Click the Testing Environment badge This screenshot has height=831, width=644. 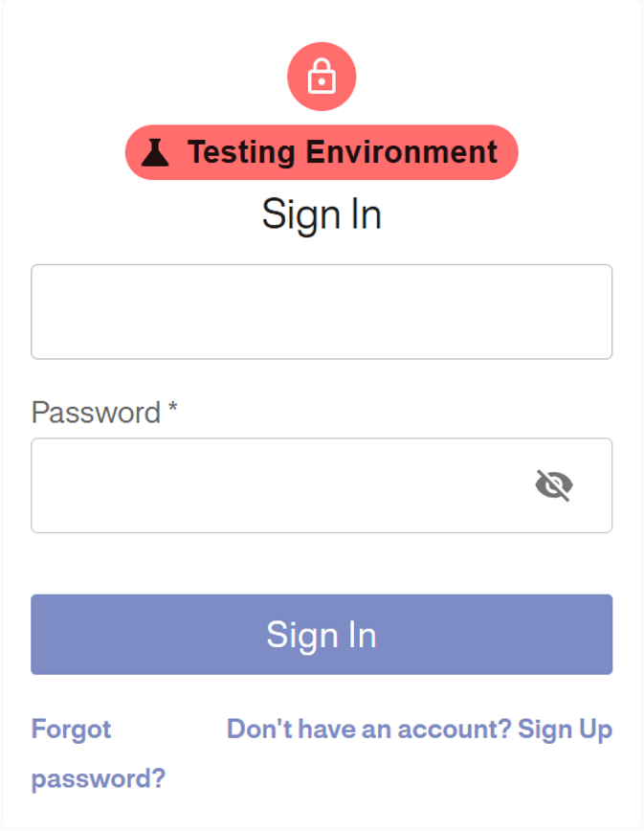pyautogui.click(x=322, y=151)
